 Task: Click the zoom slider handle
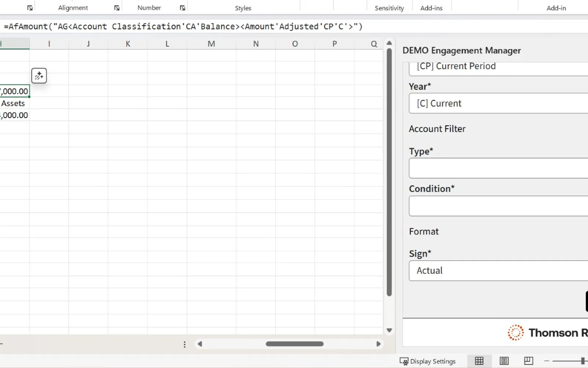(x=583, y=361)
